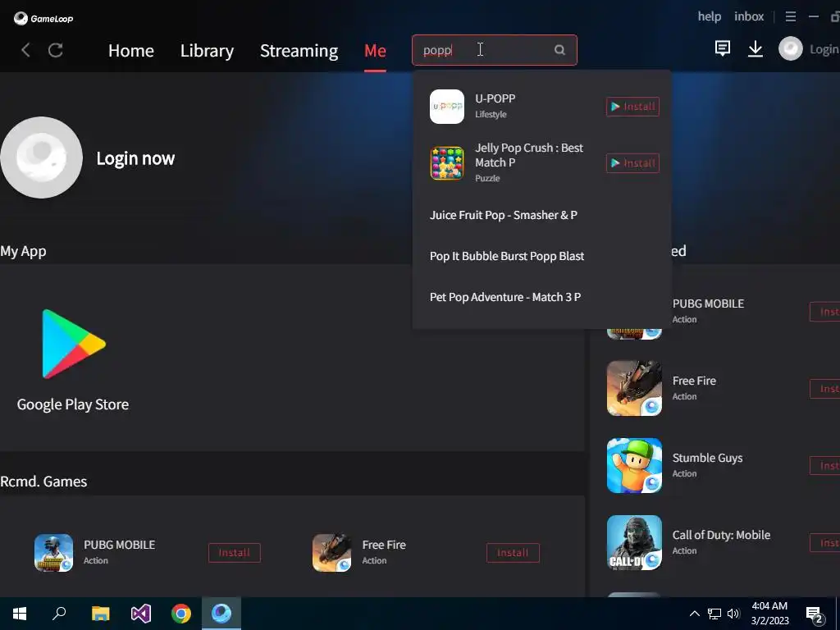The height and width of the screenshot is (630, 840).
Task: Install Jelly Pop Crush from the dropdown
Action: (632, 163)
